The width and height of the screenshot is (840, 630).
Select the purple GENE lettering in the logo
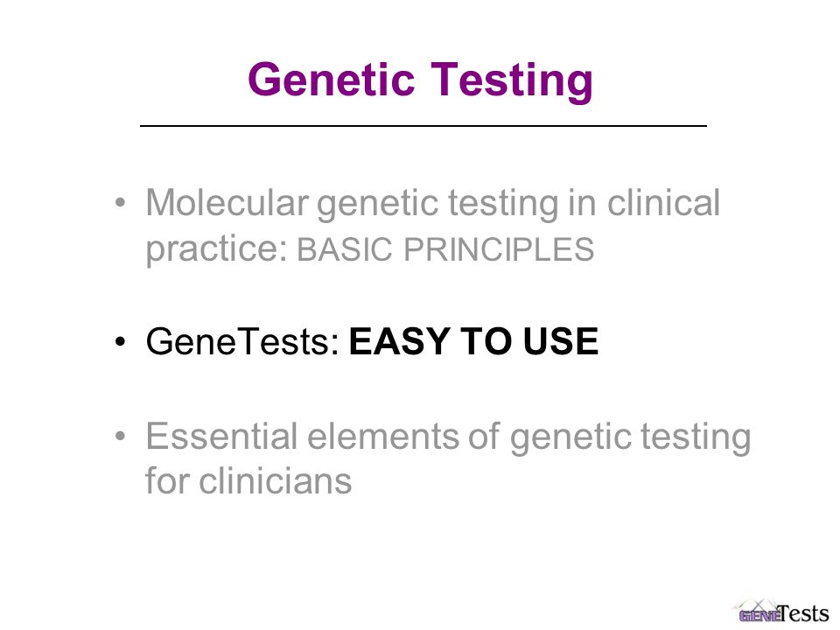pyautogui.click(x=759, y=616)
